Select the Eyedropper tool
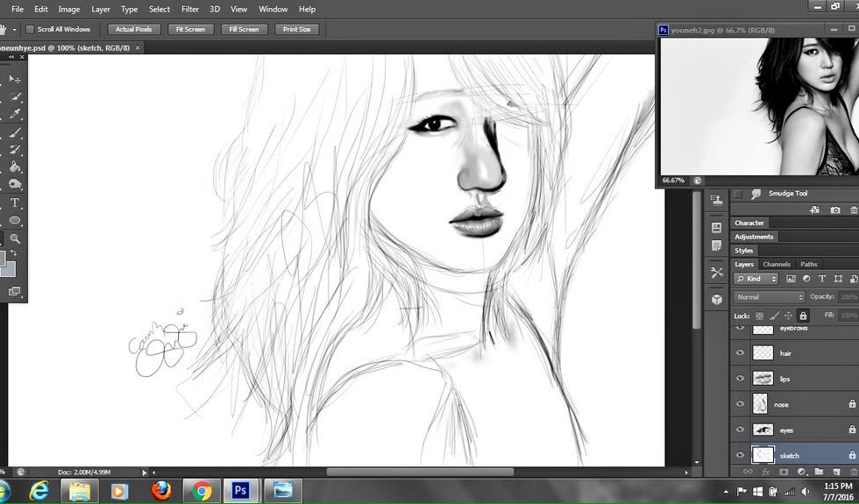The image size is (859, 504). (14, 115)
